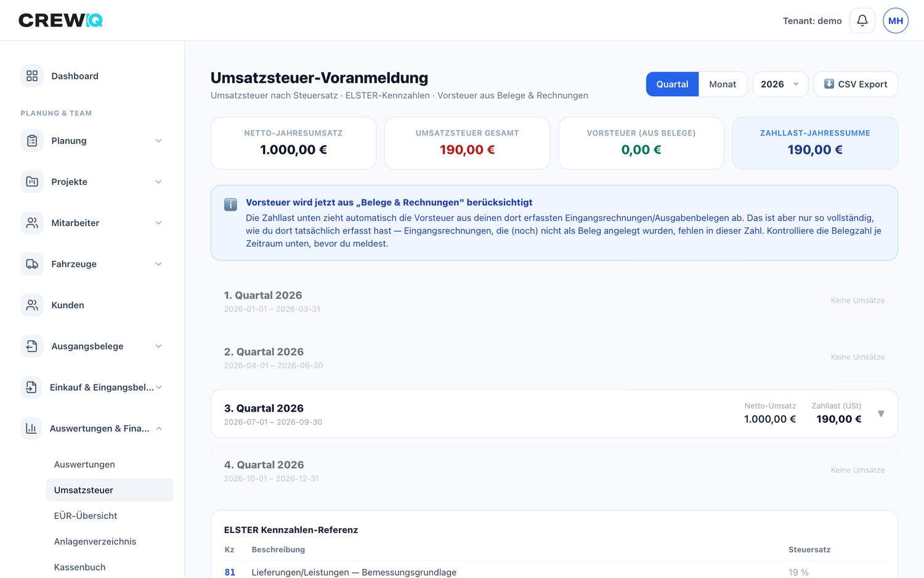
Task: Click the info icon in the Vorsteuer notice
Action: pyautogui.click(x=230, y=205)
